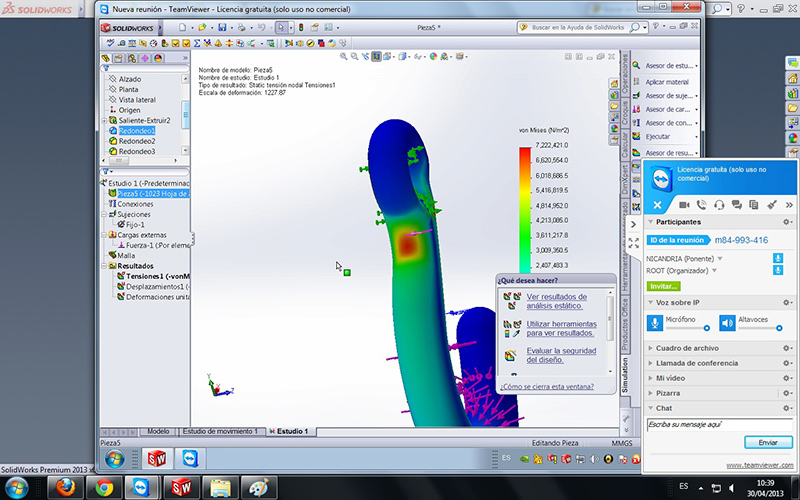Screen dimensions: 800x500
Task: Toggle NICANDRIA participant microphone icon
Action: click(777, 258)
